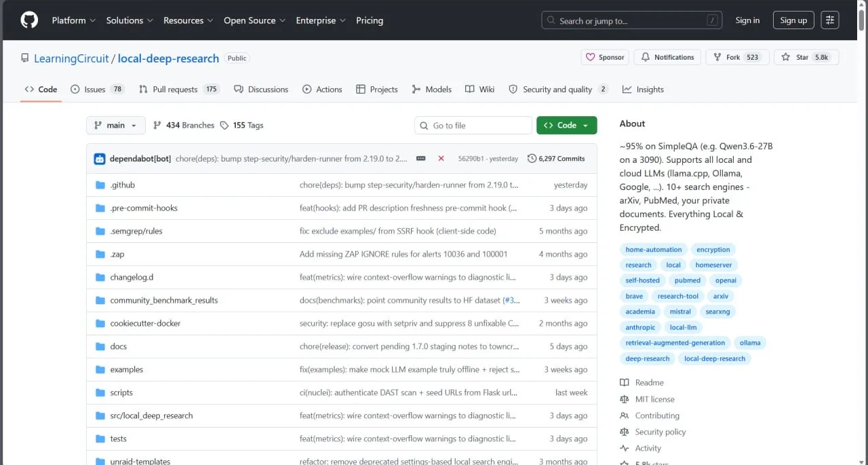
Task: Select the anthropic topic tag
Action: pos(640,327)
